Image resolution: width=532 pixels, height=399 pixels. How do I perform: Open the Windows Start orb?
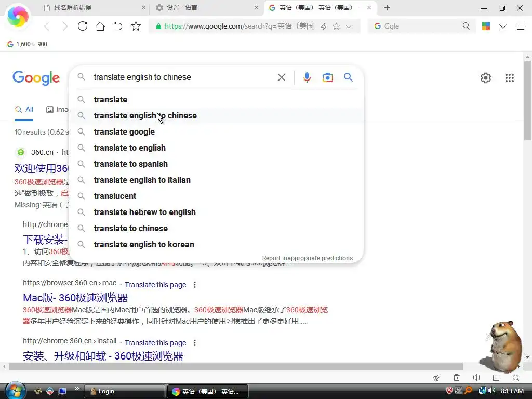(15, 391)
